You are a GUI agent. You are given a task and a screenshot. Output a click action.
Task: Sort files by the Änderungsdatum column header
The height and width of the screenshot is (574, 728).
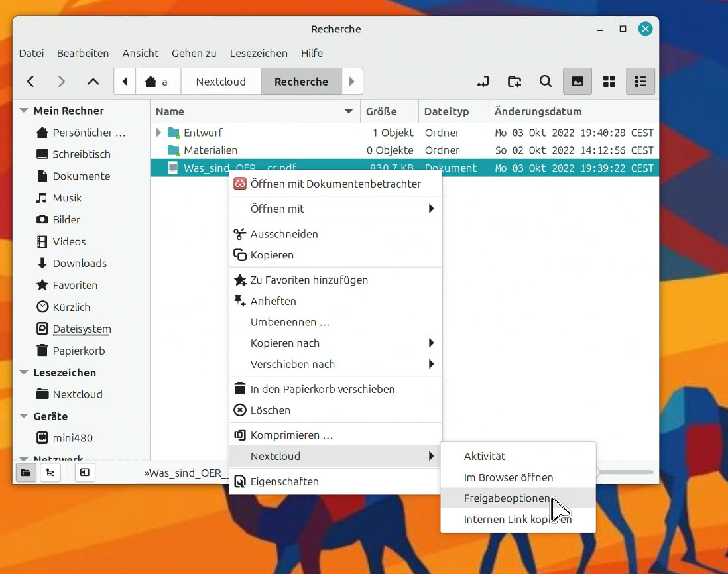pos(538,111)
